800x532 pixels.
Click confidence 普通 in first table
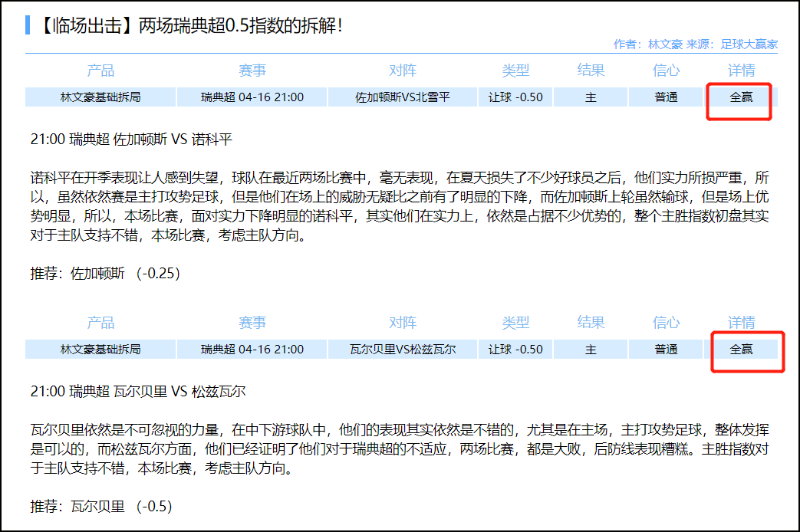(666, 97)
